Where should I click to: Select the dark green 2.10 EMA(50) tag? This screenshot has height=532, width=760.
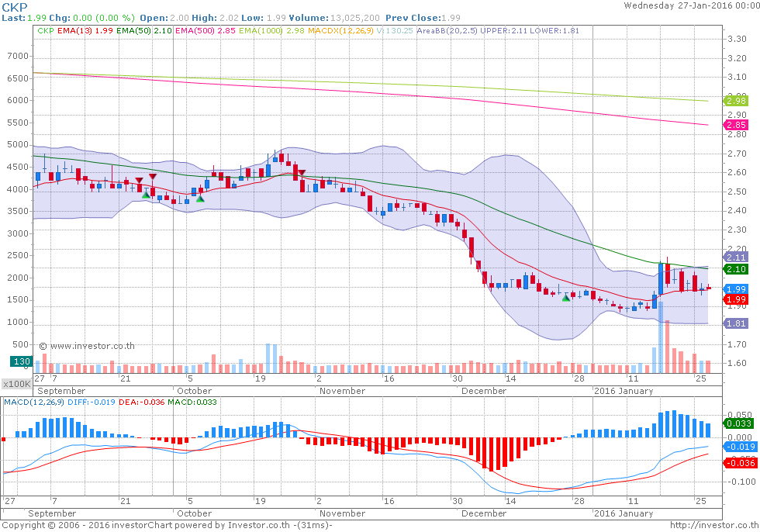coord(736,269)
